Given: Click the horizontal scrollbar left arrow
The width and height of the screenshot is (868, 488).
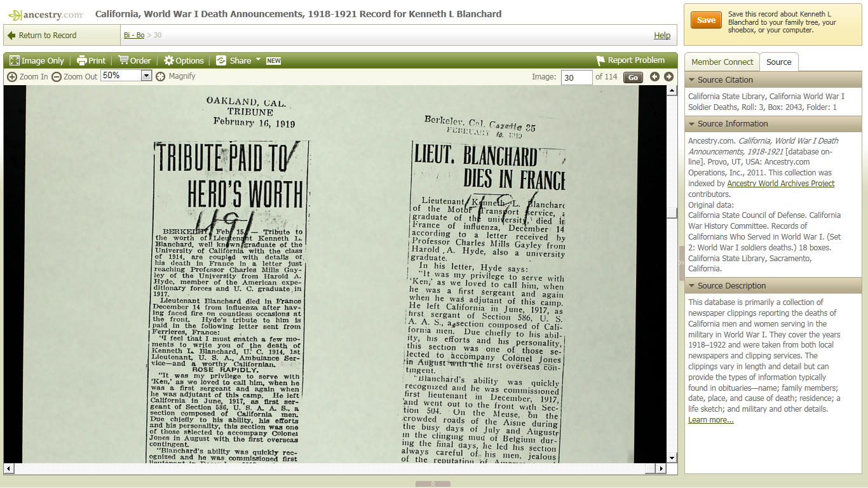Looking at the screenshot, I should (x=8, y=469).
